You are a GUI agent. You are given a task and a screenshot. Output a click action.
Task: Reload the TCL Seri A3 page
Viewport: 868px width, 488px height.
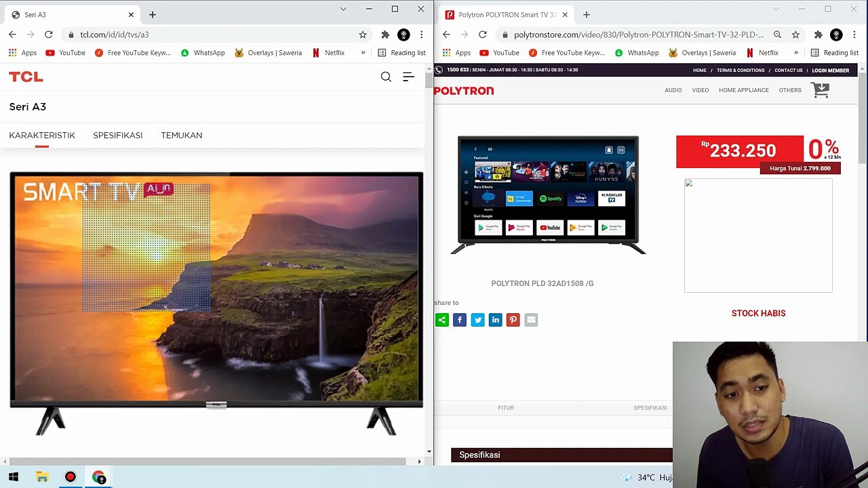point(49,35)
